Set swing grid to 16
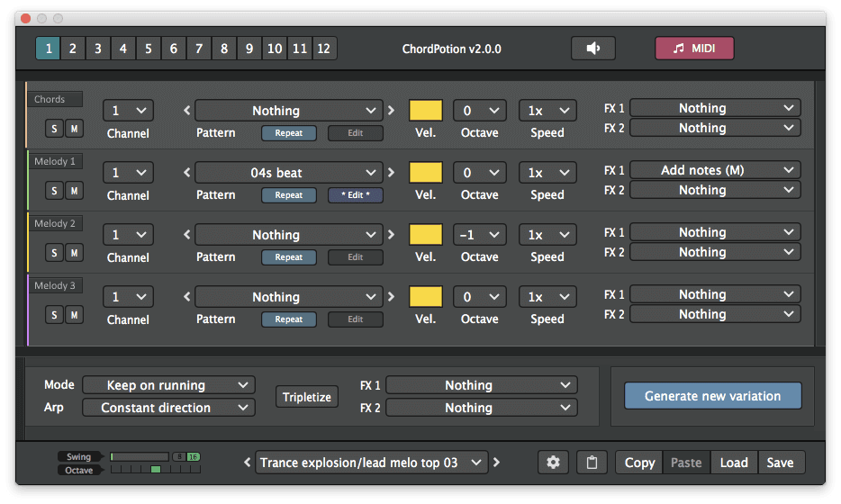The height and width of the screenshot is (504, 841). pos(193,457)
